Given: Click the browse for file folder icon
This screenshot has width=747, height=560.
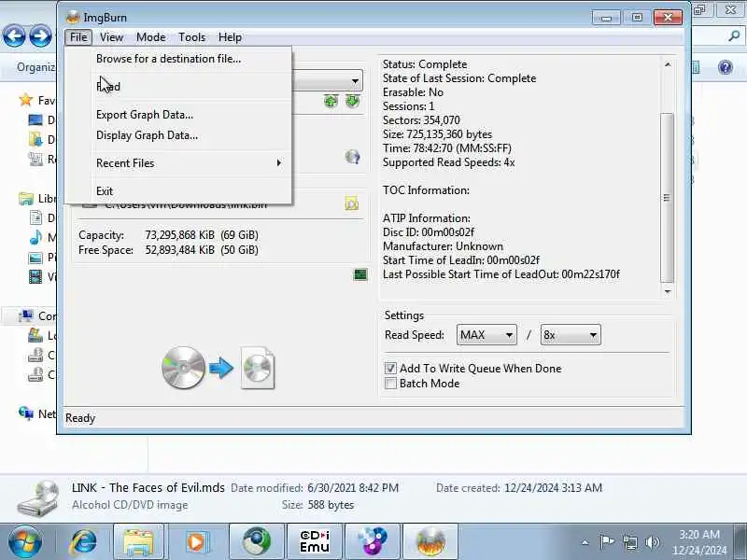Looking at the screenshot, I should (352, 203).
